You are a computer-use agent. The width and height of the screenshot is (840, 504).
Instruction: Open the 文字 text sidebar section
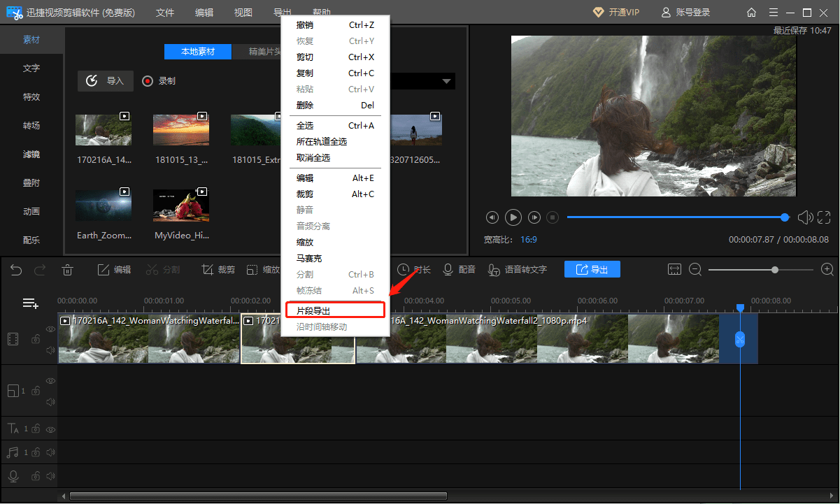31,69
